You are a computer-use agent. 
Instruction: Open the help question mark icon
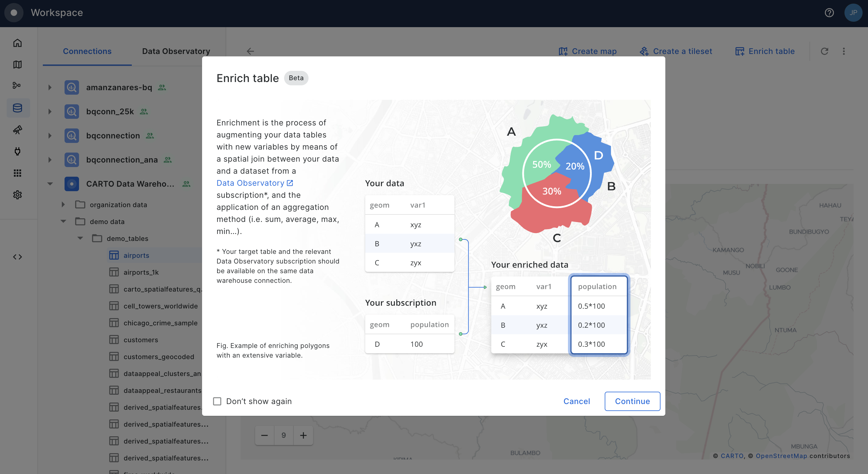pos(829,13)
